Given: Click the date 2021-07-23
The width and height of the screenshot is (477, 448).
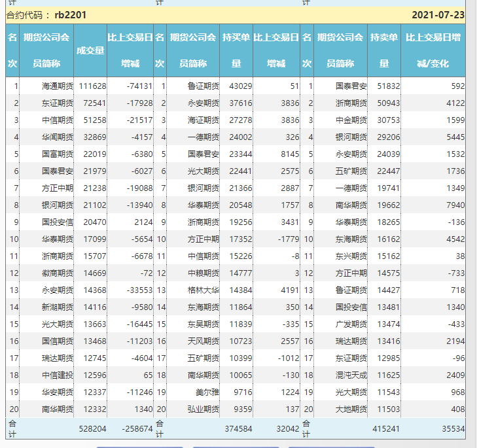Looking at the screenshot, I should click(438, 15).
